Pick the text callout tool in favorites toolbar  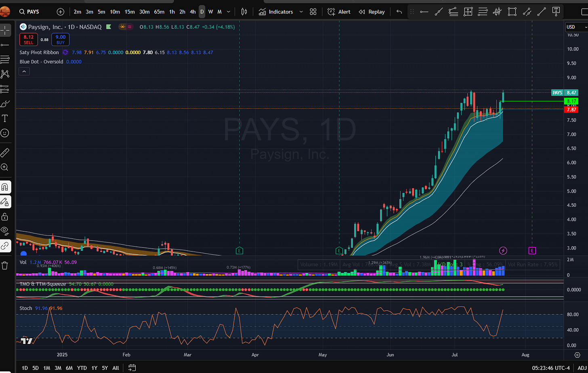click(x=556, y=11)
